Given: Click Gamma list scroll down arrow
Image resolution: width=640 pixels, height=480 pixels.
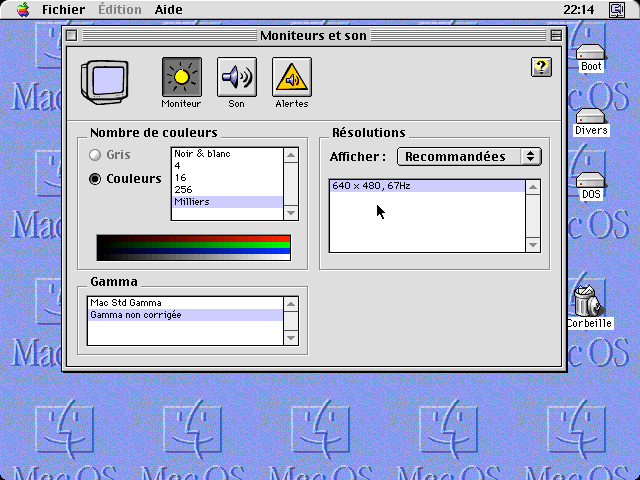Looking at the screenshot, I should (x=291, y=338).
